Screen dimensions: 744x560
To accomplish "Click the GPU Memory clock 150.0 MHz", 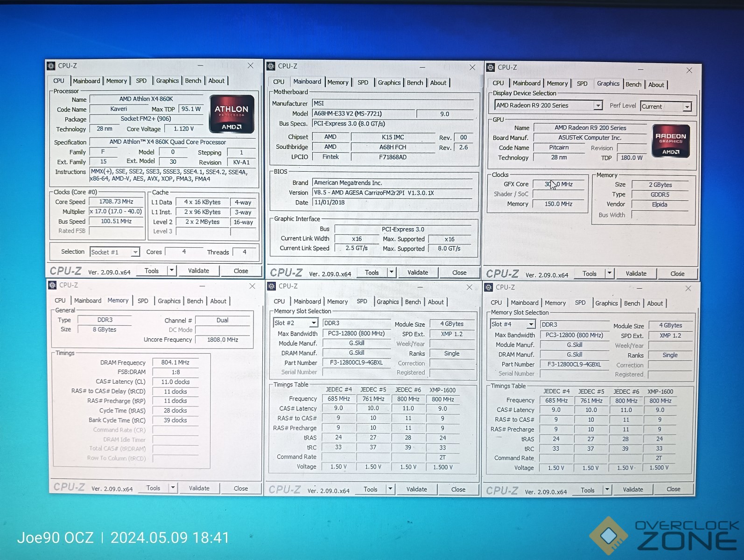I will (558, 204).
